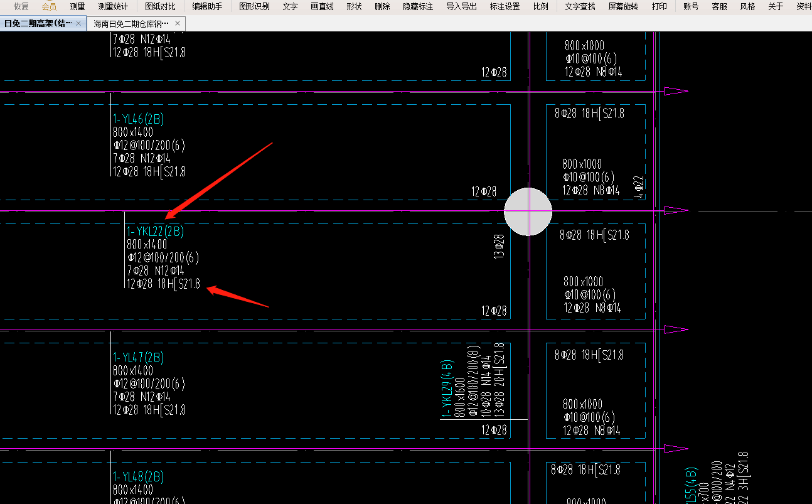The image size is (812, 504).
Task: Click 800x1400 size text under 1-YL46
Action: 133,132
